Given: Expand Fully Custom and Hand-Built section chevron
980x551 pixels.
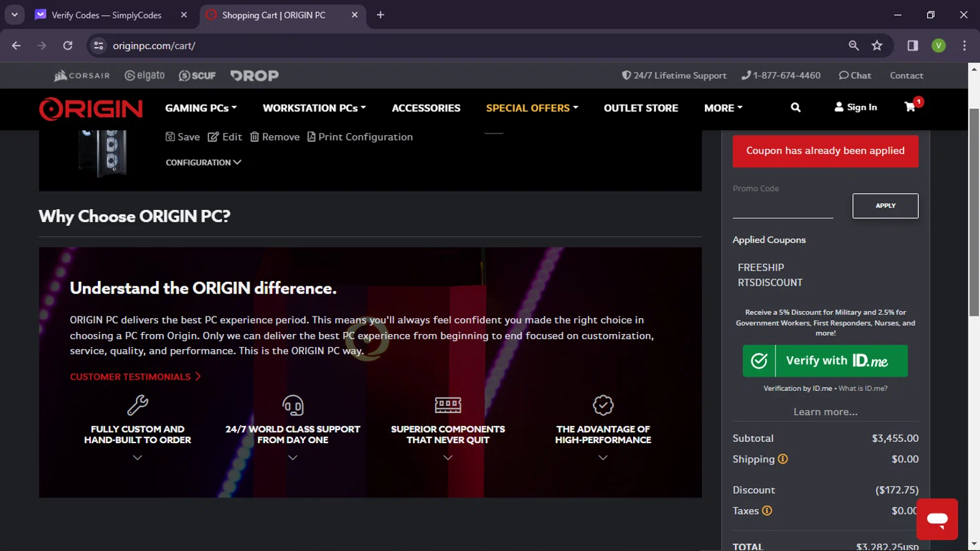Looking at the screenshot, I should tap(138, 458).
